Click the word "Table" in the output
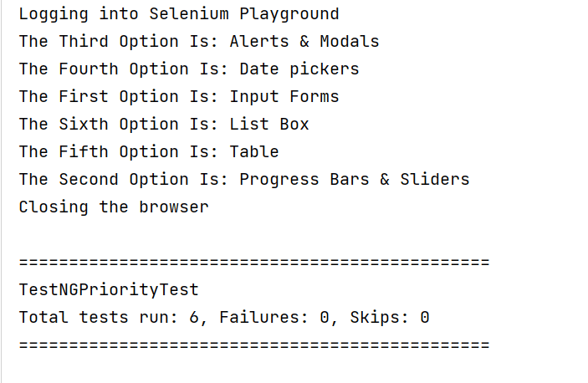Screen dimensions: 588x383 254,152
